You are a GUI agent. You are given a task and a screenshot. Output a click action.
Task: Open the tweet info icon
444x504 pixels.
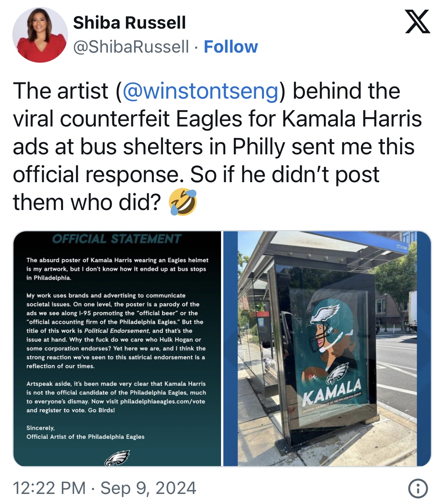418,488
